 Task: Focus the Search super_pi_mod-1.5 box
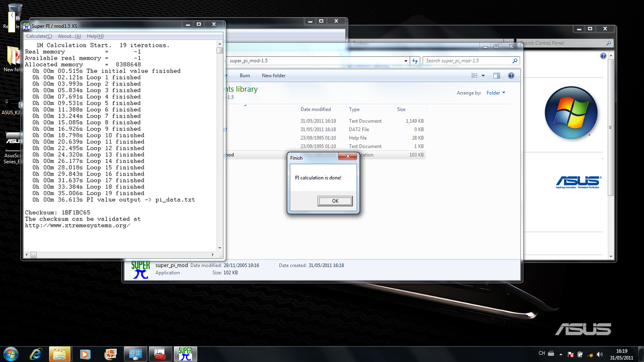[468, 61]
